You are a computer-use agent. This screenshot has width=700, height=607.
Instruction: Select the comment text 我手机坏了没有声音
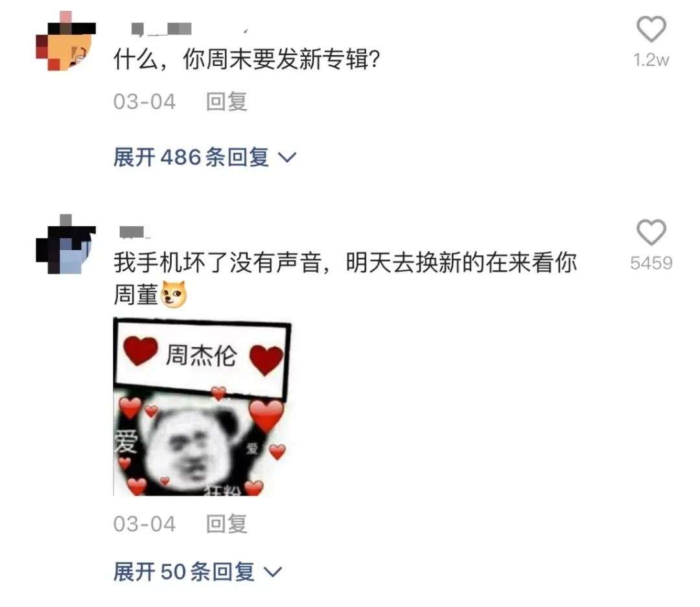217,262
